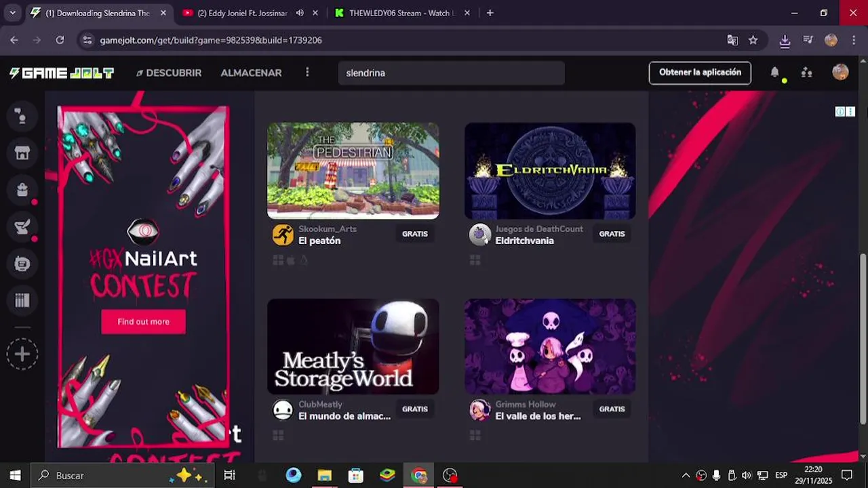Click the dashed plus add community icon
Image resolution: width=868 pixels, height=488 pixels.
22,354
